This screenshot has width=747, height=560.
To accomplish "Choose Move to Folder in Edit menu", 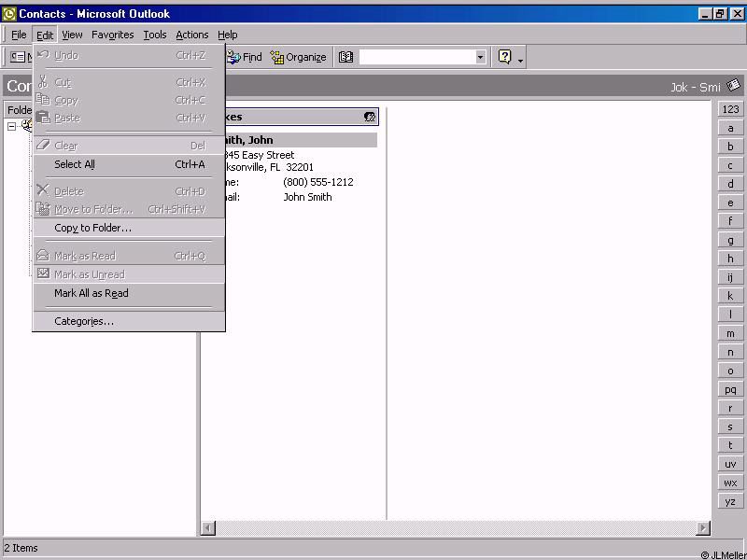I will 129,209.
